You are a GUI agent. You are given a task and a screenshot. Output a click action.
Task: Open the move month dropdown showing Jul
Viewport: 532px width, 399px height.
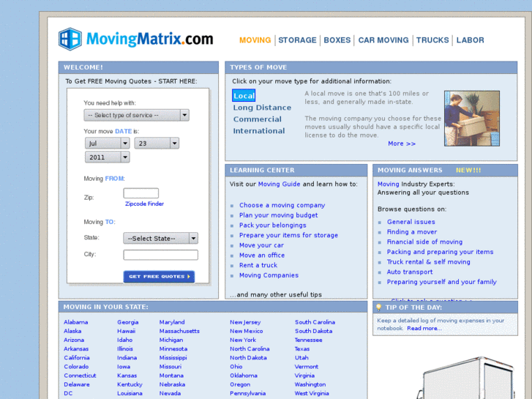tap(108, 143)
